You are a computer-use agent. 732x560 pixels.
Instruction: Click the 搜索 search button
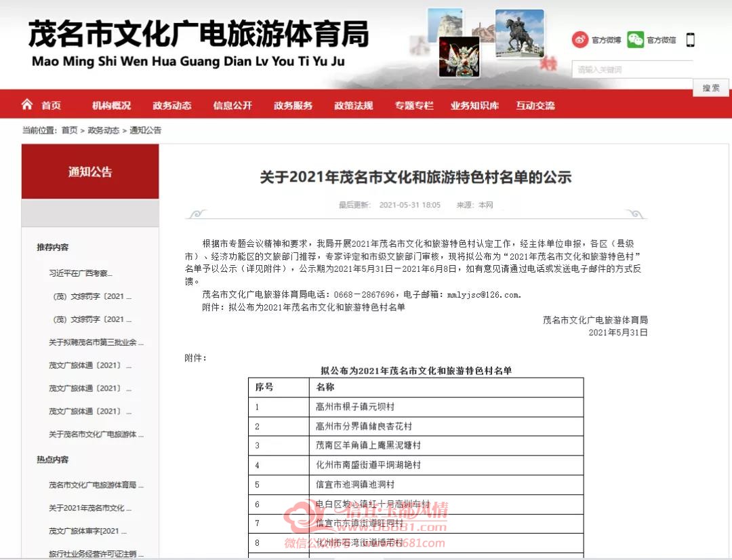click(x=711, y=88)
